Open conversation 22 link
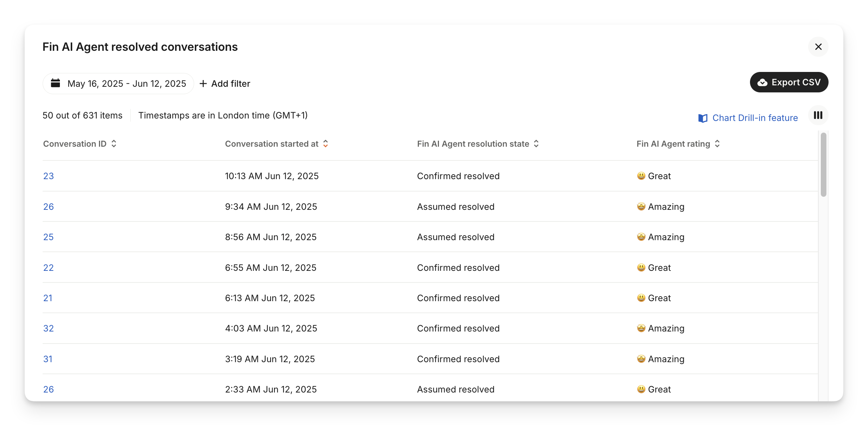868x426 pixels. coord(49,268)
